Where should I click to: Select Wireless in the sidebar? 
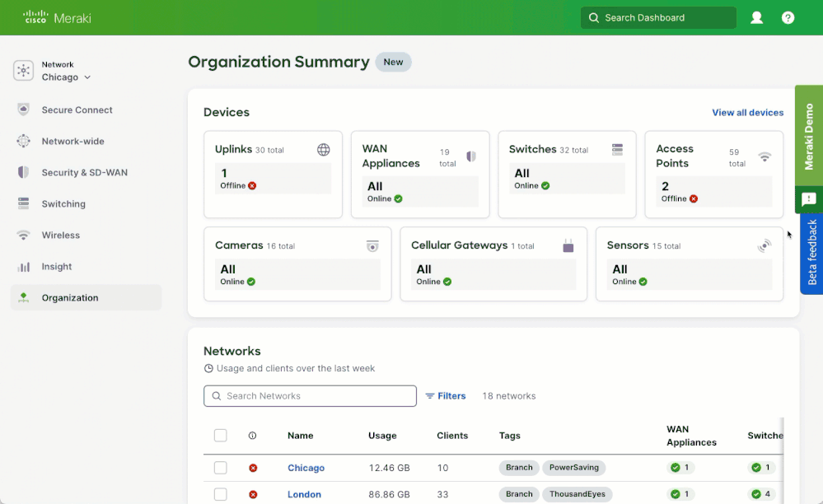pyautogui.click(x=61, y=236)
